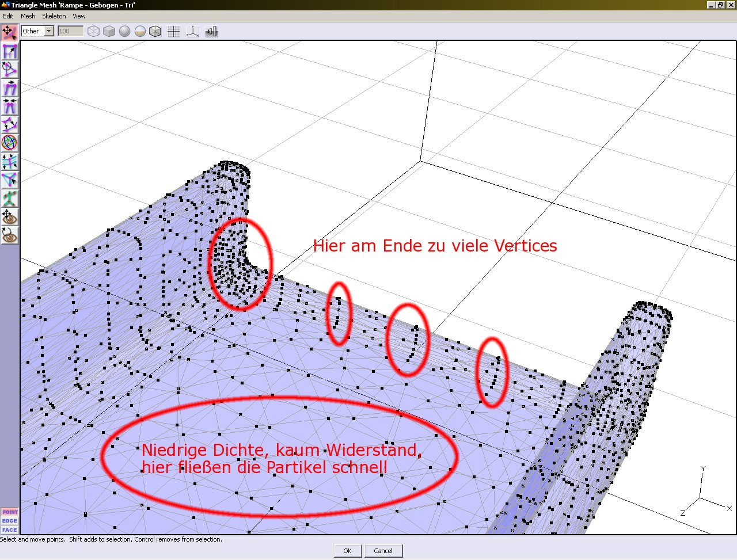Select the move points reshape tool
The height and width of the screenshot is (560, 737).
pyautogui.click(x=9, y=32)
